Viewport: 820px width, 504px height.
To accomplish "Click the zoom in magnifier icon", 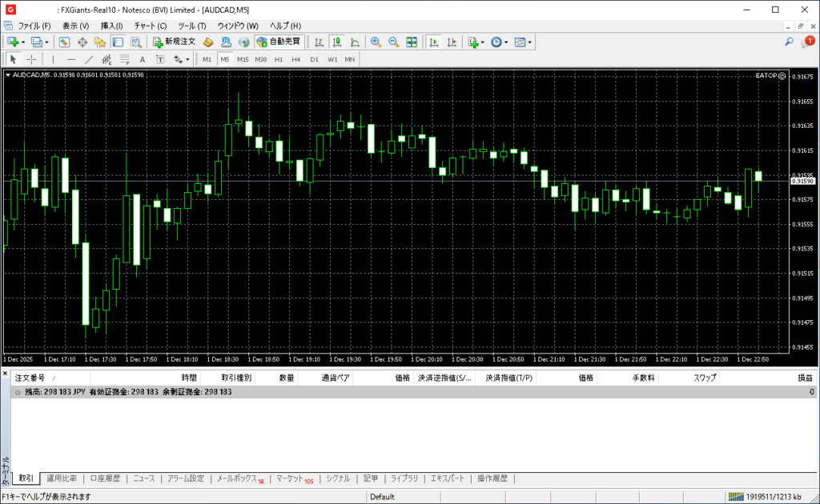I will click(x=375, y=42).
